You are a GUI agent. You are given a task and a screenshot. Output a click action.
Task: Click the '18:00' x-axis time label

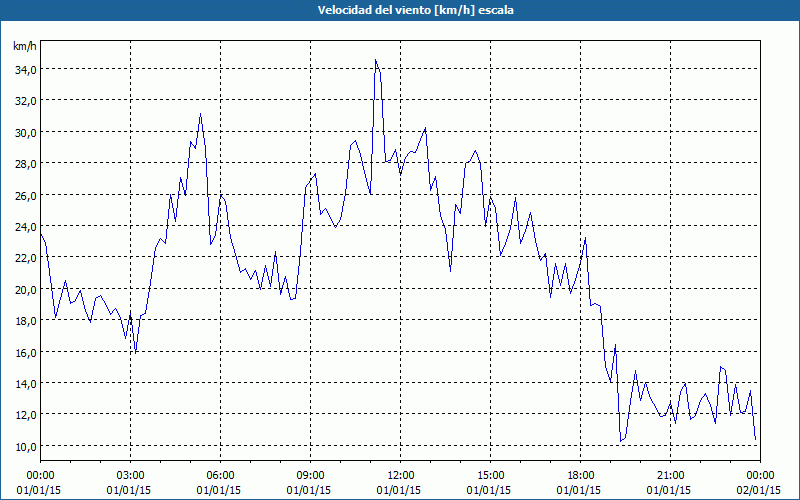pos(580,476)
